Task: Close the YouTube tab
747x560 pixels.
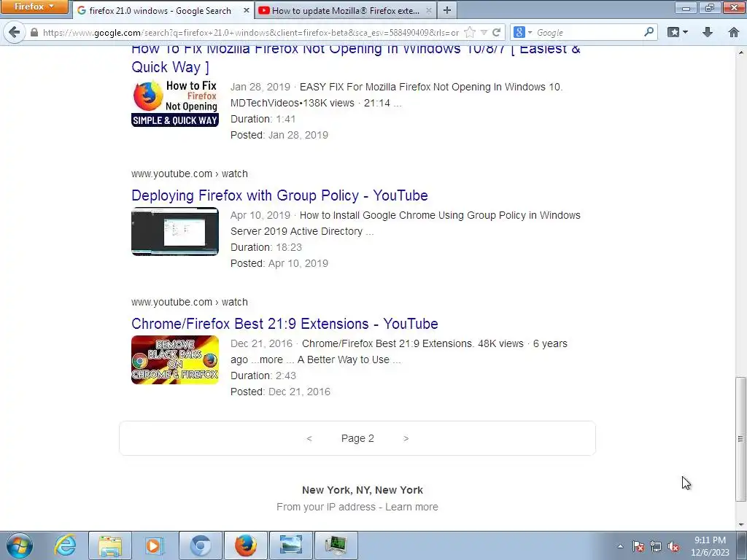Action: click(x=428, y=10)
